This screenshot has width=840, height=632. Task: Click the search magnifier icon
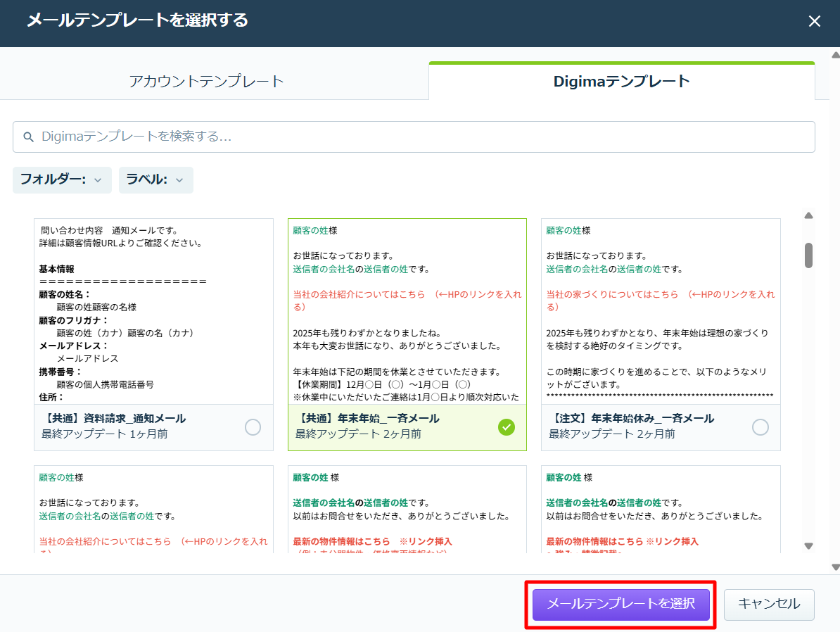[x=28, y=137]
